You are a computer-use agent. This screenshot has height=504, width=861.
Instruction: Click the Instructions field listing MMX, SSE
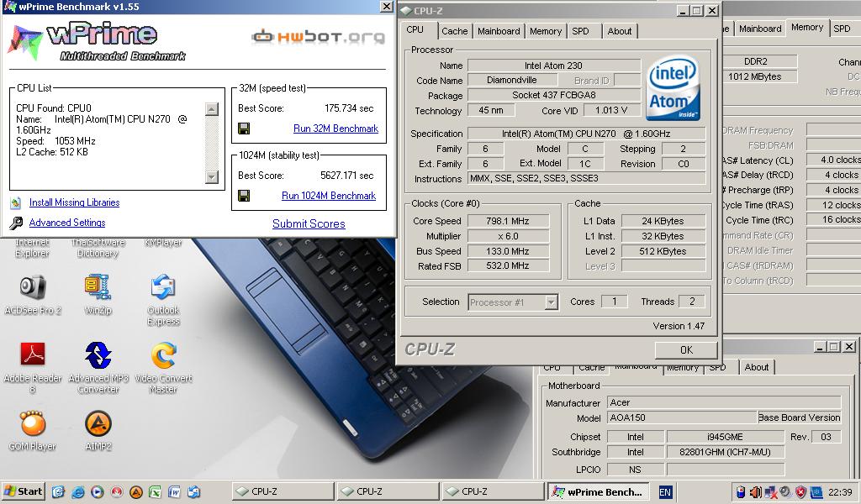coord(586,178)
